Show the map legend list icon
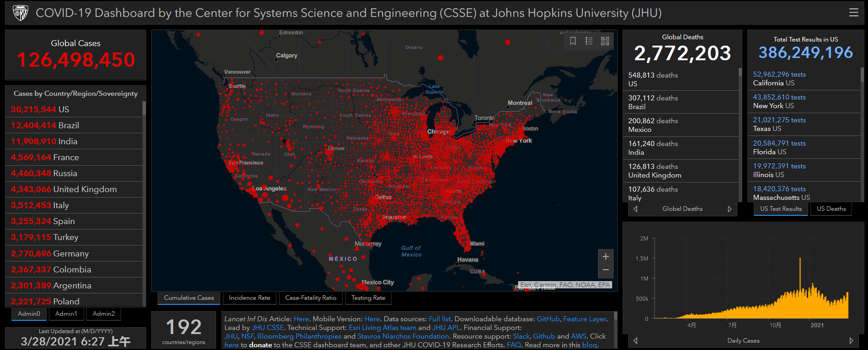 tap(589, 41)
